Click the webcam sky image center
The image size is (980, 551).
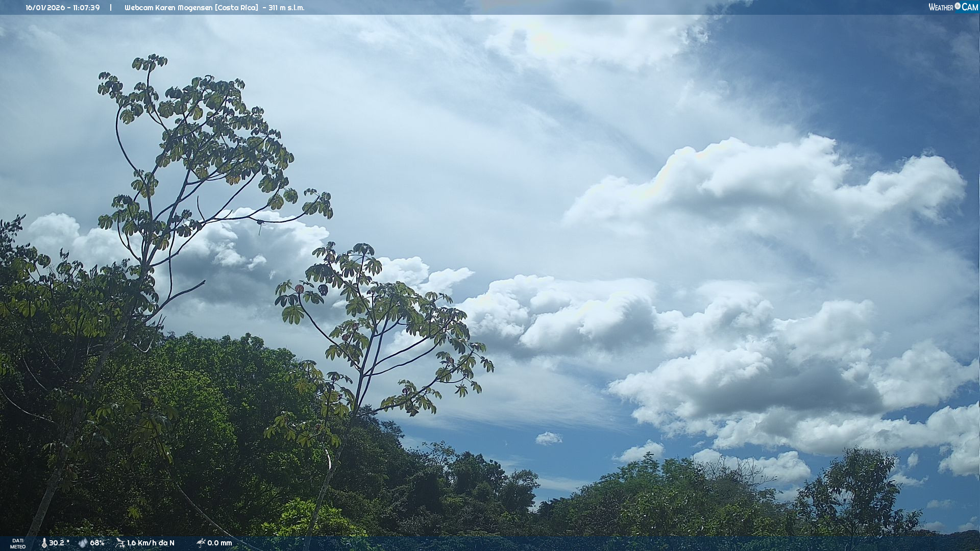[x=490, y=275]
